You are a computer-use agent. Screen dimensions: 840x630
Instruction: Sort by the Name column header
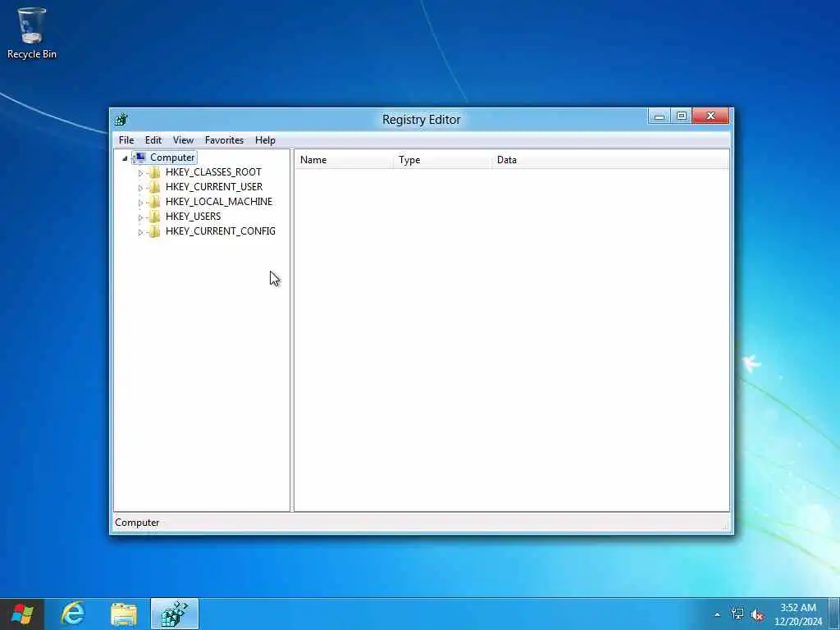click(x=344, y=160)
